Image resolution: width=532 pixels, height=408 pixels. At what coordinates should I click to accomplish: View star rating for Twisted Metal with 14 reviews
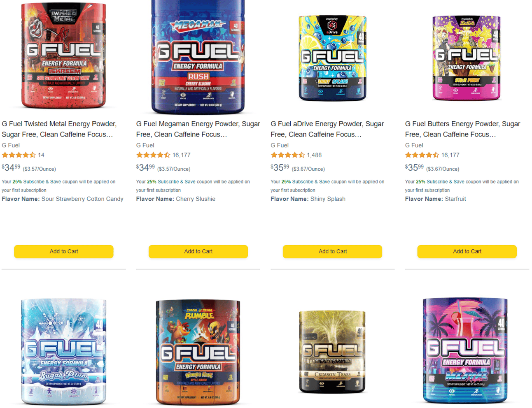(19, 155)
